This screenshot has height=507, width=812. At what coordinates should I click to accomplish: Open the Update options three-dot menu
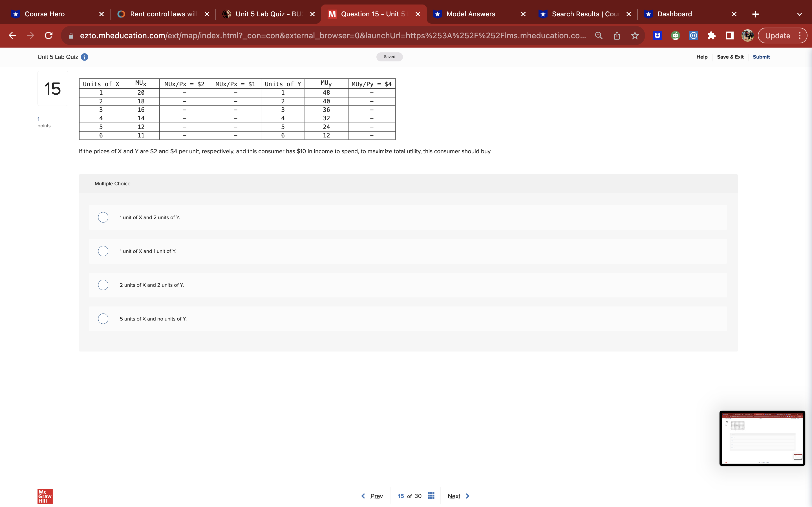click(800, 35)
